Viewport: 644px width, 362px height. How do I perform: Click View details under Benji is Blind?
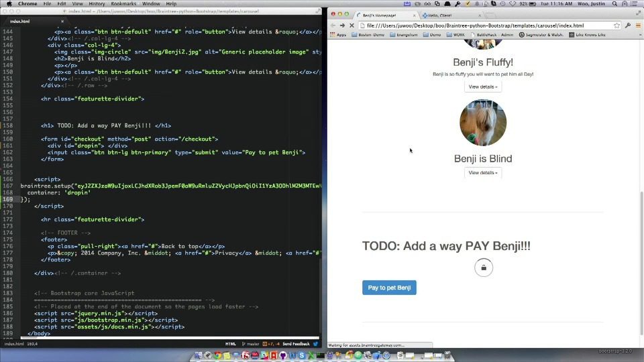click(x=483, y=173)
